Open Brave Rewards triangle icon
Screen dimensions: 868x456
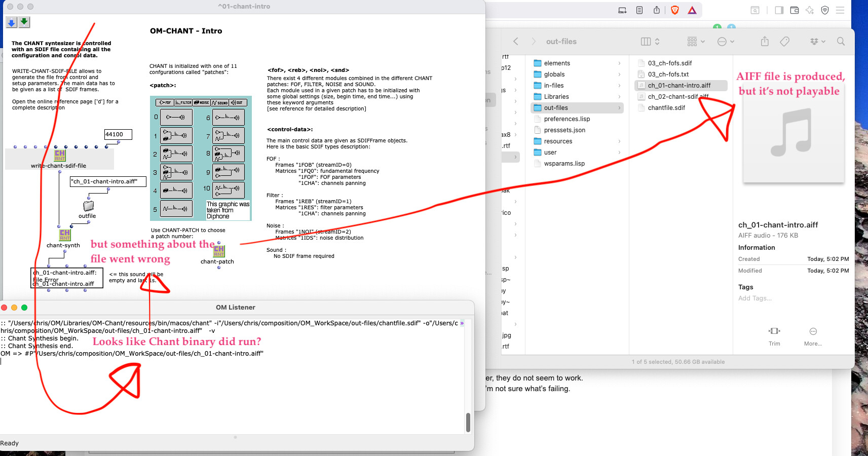pos(692,10)
